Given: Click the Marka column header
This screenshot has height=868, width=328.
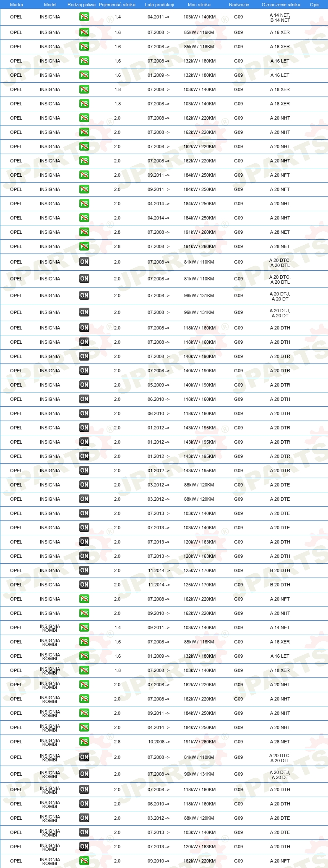Looking at the screenshot, I should (x=16, y=5).
